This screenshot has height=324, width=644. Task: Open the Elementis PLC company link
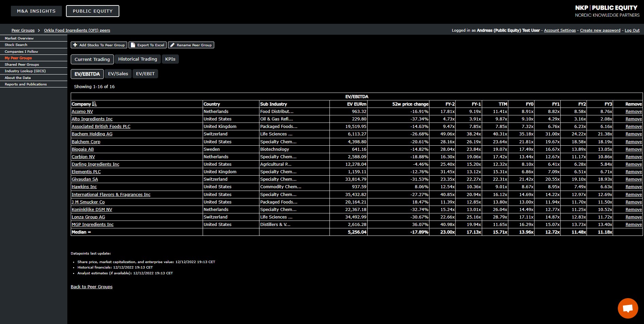pyautogui.click(x=86, y=172)
